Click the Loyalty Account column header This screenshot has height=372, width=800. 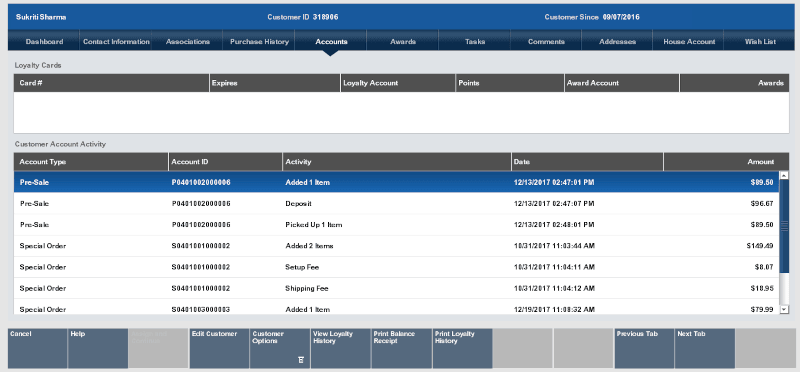tap(398, 83)
